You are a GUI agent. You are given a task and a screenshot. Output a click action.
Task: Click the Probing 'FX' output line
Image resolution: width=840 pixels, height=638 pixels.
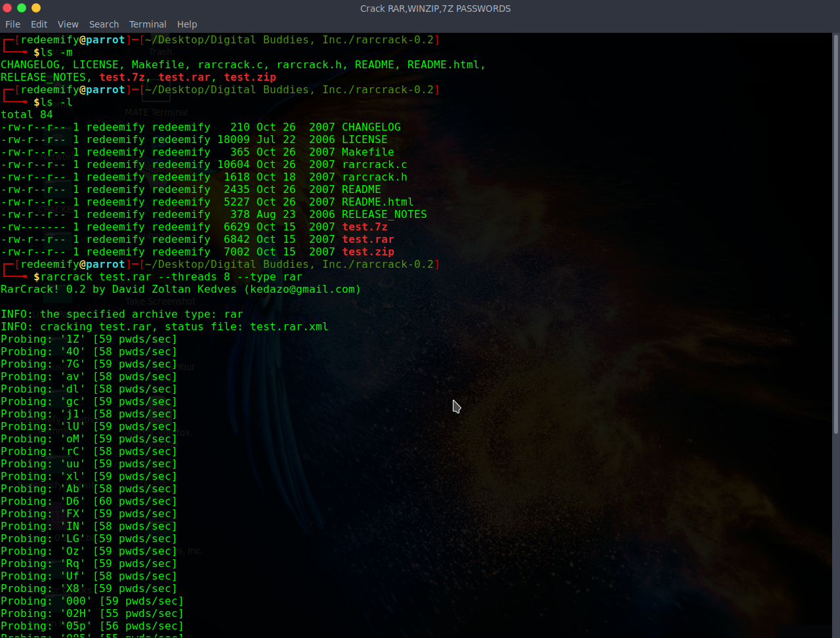point(89,514)
